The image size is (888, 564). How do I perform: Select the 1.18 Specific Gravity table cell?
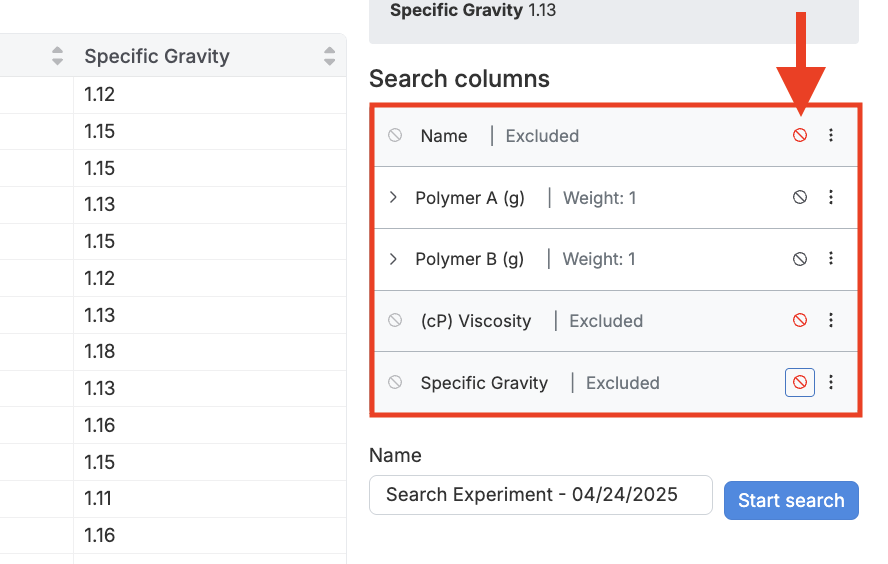pyautogui.click(x=100, y=352)
